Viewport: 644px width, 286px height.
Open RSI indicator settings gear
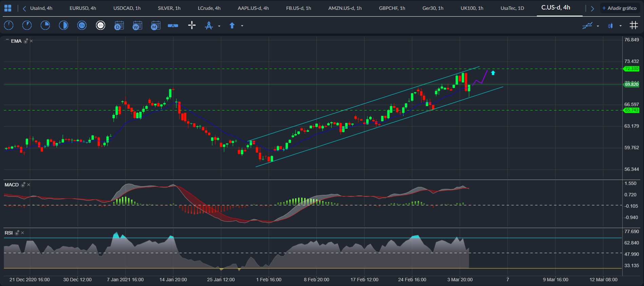pyautogui.click(x=17, y=233)
